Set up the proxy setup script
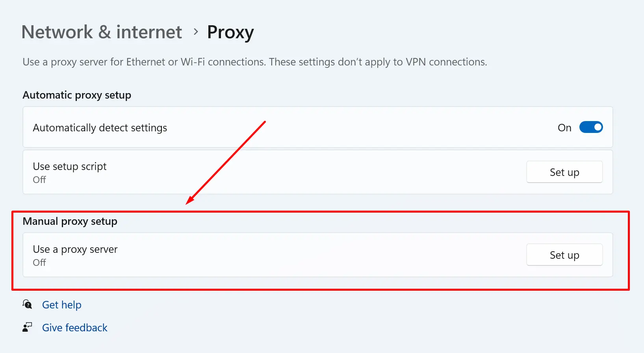Image resolution: width=644 pixels, height=353 pixels. point(564,172)
